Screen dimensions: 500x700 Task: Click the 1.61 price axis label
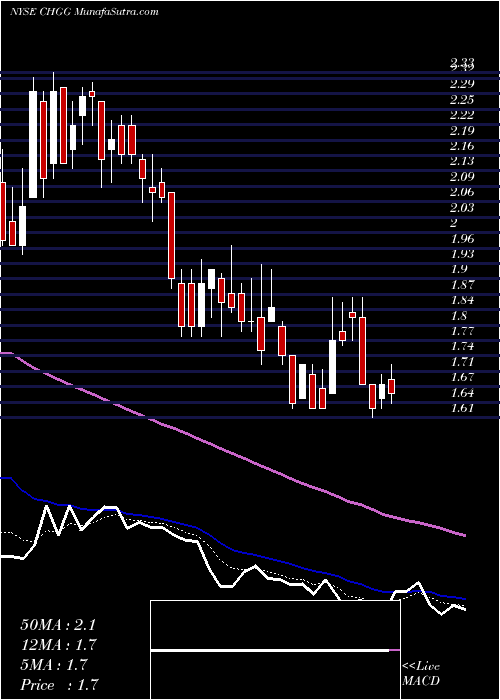[462, 408]
